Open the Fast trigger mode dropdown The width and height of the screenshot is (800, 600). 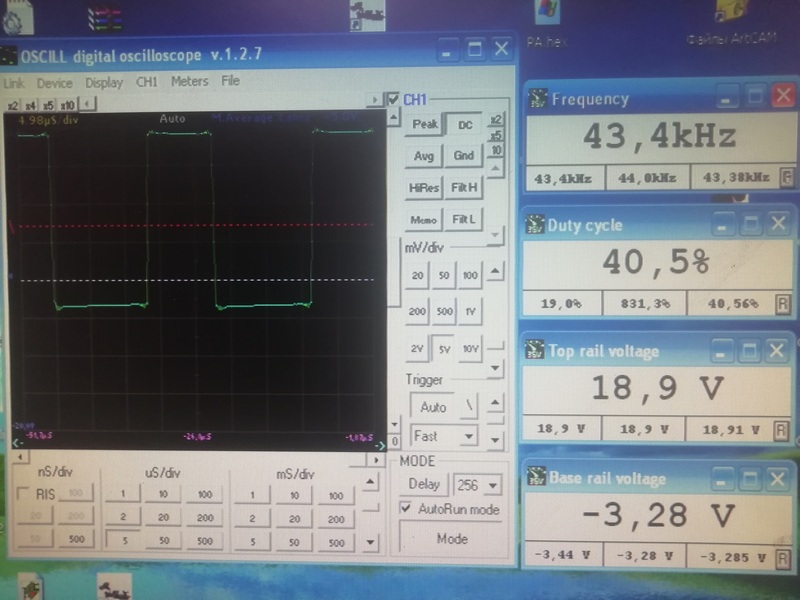pyautogui.click(x=466, y=437)
